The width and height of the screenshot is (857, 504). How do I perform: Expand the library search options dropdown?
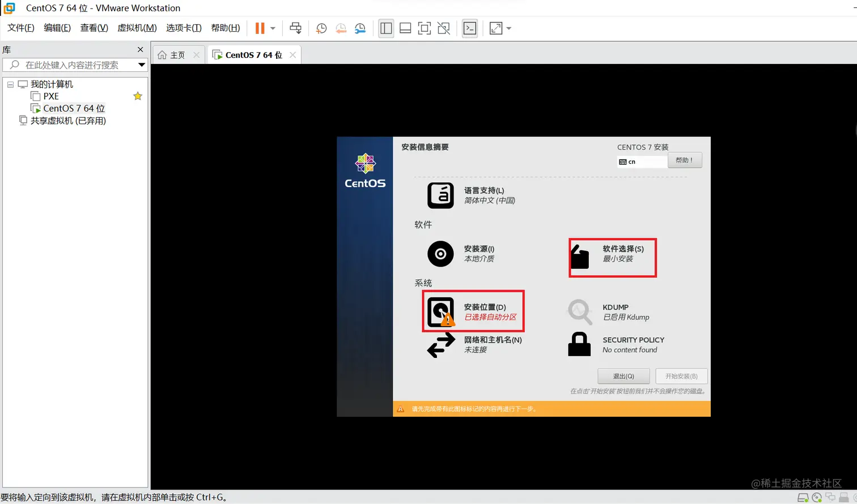142,65
